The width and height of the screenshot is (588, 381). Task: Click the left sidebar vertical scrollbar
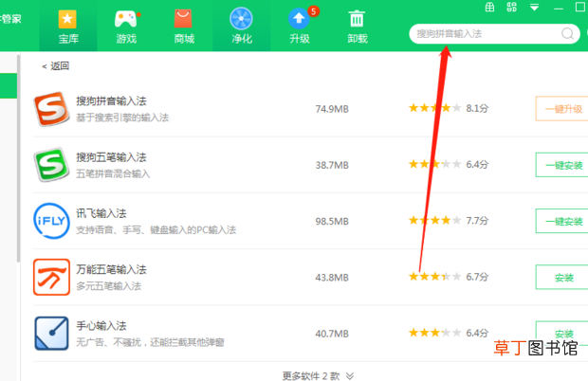(x=18, y=158)
